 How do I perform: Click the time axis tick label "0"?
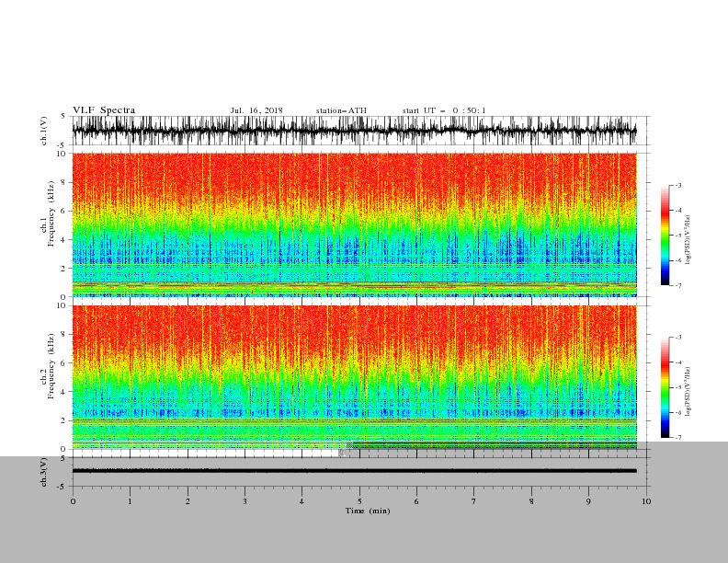tap(73, 501)
